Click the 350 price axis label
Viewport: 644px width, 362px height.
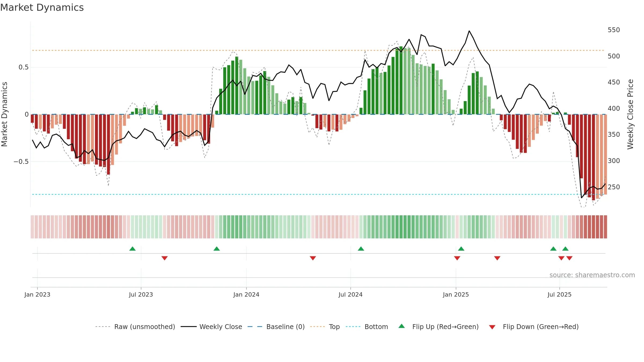(x=614, y=135)
